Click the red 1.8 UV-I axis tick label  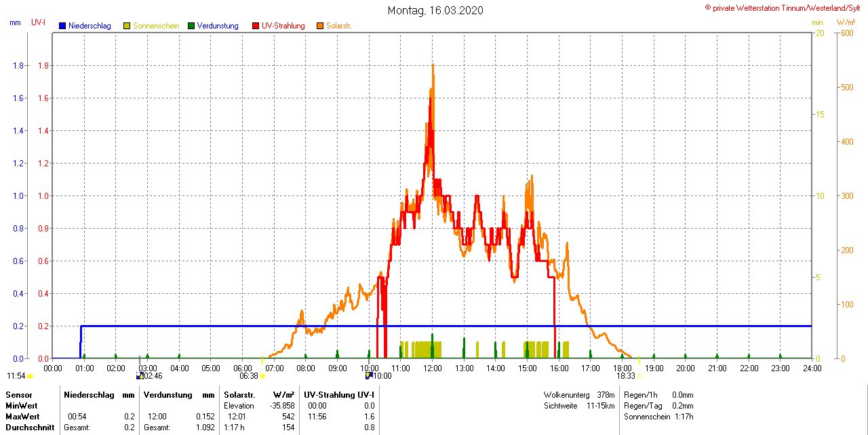click(43, 66)
